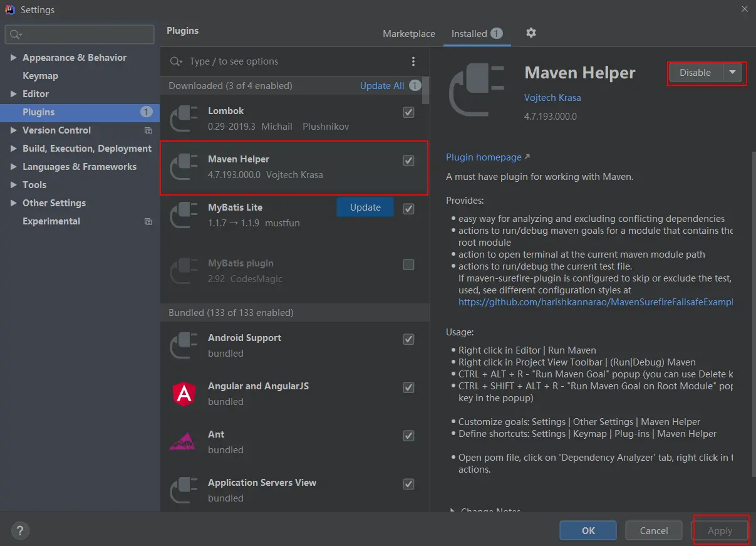The height and width of the screenshot is (546, 756).
Task: Enable the MyBatis plugin checkbox
Action: coord(409,265)
